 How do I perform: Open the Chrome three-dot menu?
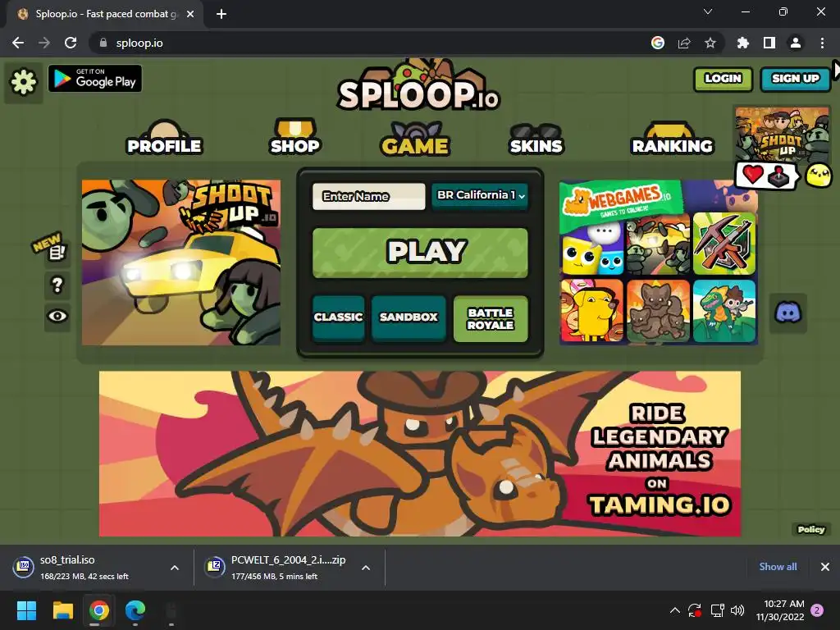(x=822, y=43)
